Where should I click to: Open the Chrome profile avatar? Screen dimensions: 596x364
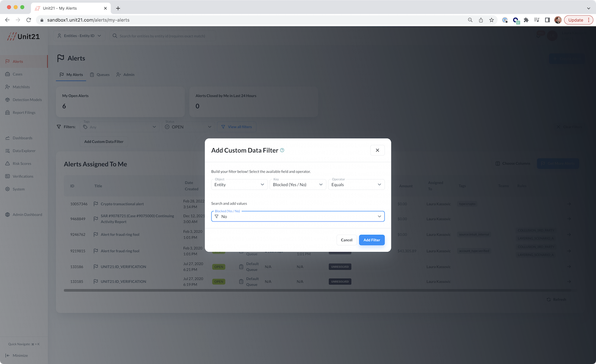click(558, 20)
